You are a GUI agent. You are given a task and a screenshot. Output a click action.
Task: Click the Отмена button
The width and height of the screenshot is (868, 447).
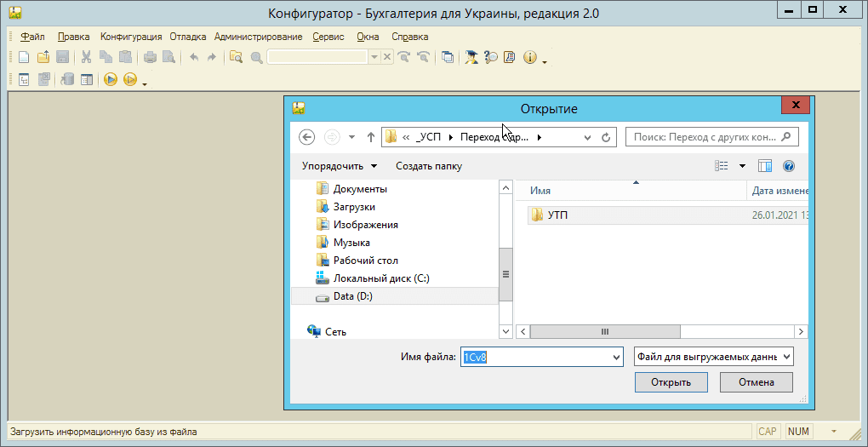click(757, 382)
